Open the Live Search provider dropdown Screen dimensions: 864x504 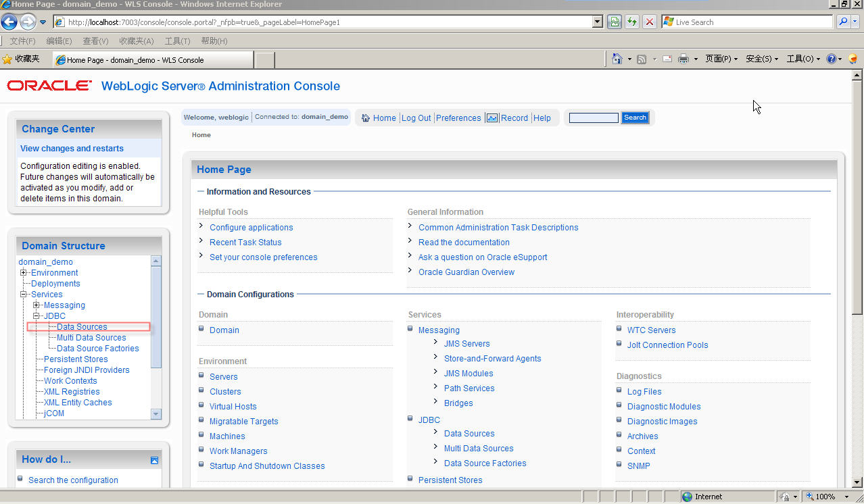click(x=856, y=22)
